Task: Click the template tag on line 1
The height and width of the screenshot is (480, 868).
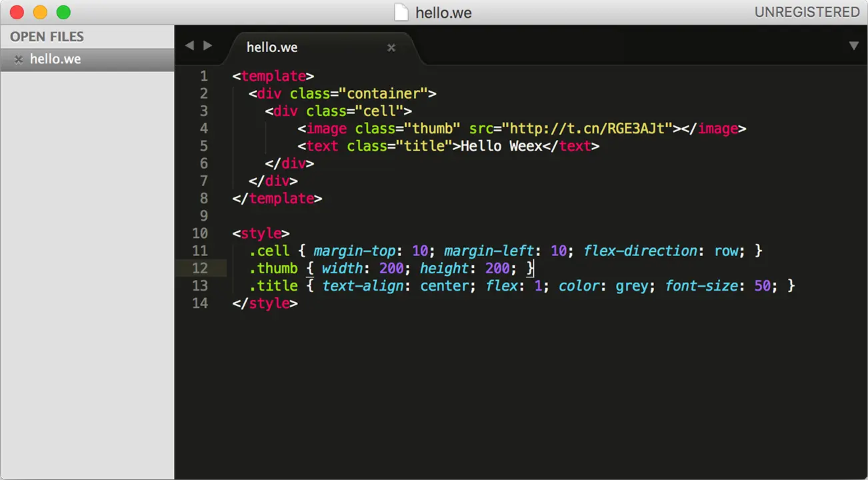Action: (x=276, y=76)
